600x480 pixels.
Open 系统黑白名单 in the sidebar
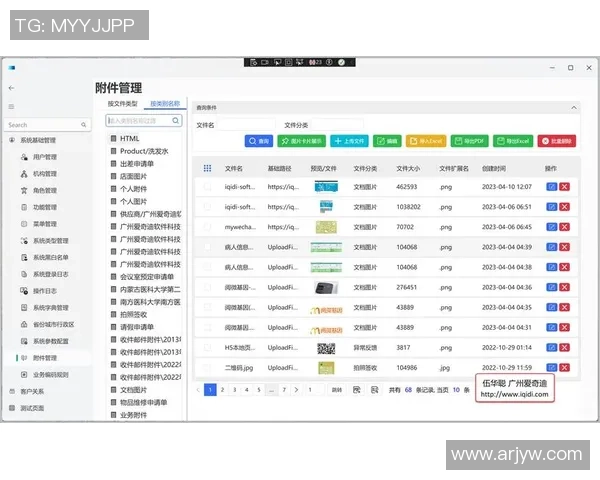(51, 257)
